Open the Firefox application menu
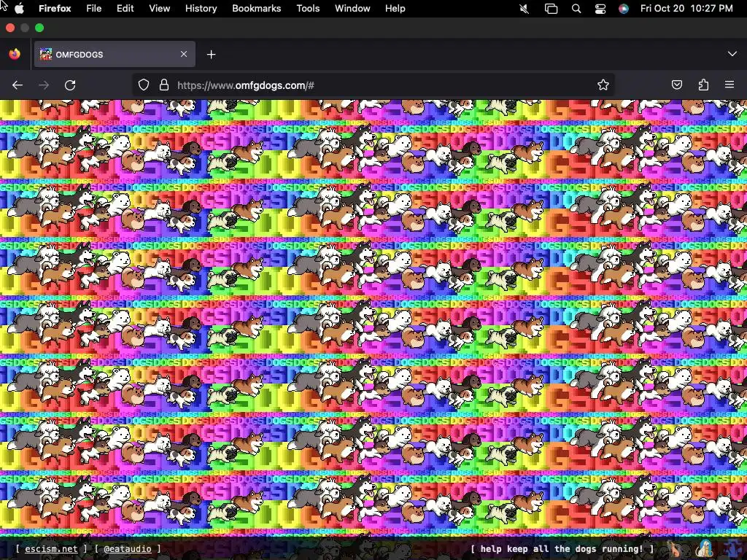 point(55,9)
